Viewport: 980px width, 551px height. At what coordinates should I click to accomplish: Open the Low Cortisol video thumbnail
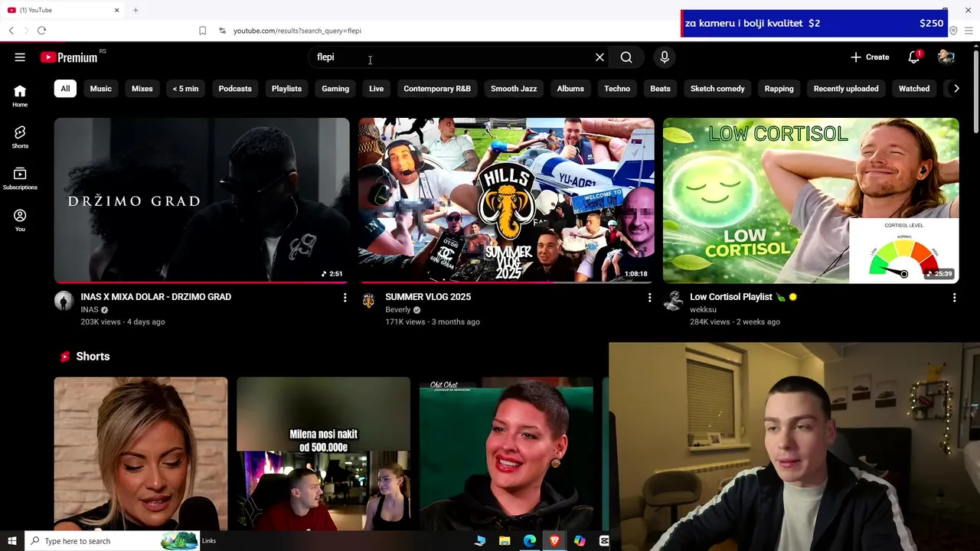click(811, 201)
